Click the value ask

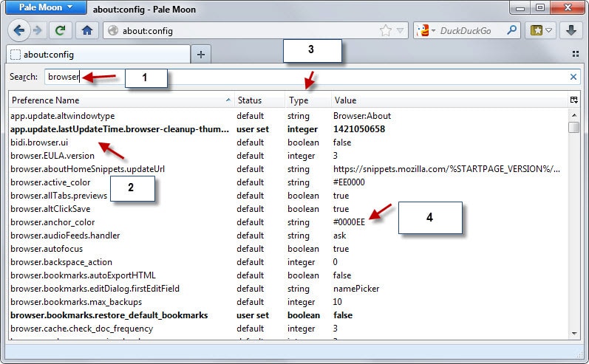[x=339, y=236]
